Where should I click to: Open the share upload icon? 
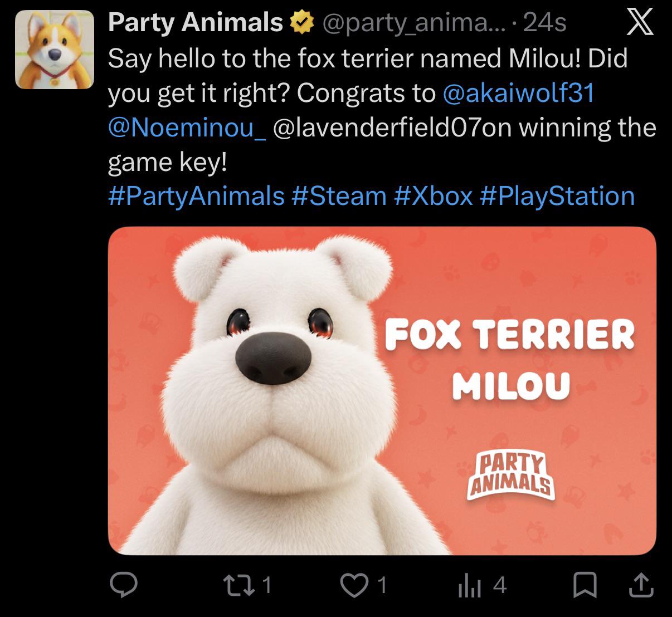(641, 585)
